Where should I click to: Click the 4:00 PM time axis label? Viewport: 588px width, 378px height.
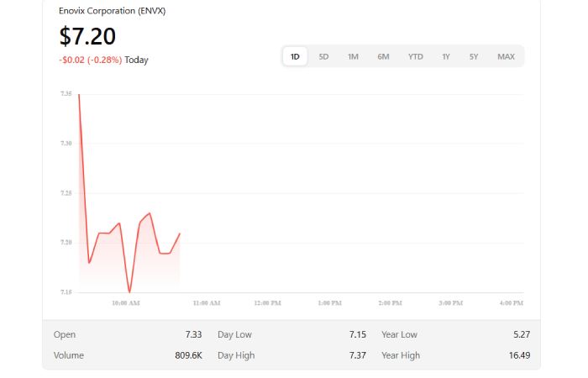click(x=511, y=302)
